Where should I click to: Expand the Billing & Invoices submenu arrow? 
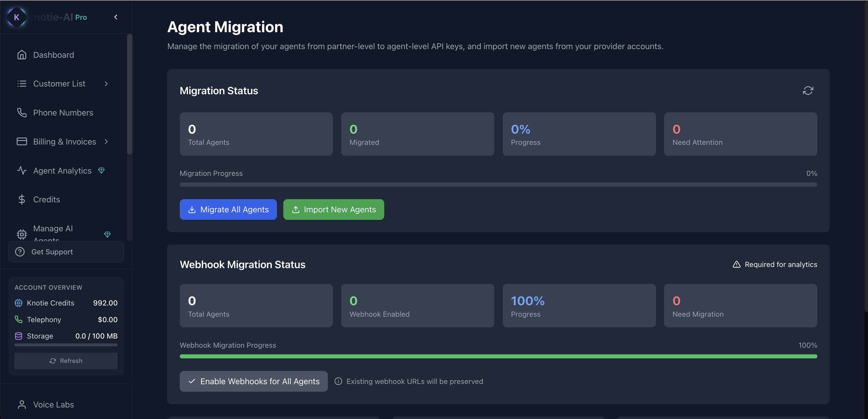click(106, 141)
